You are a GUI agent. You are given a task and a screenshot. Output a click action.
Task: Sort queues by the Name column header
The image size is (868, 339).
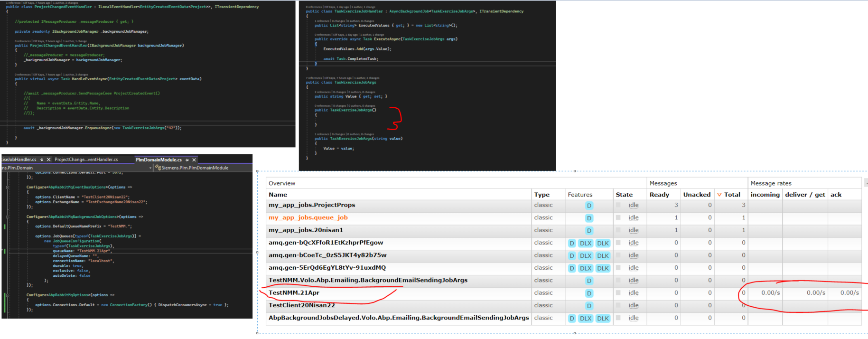pyautogui.click(x=278, y=195)
